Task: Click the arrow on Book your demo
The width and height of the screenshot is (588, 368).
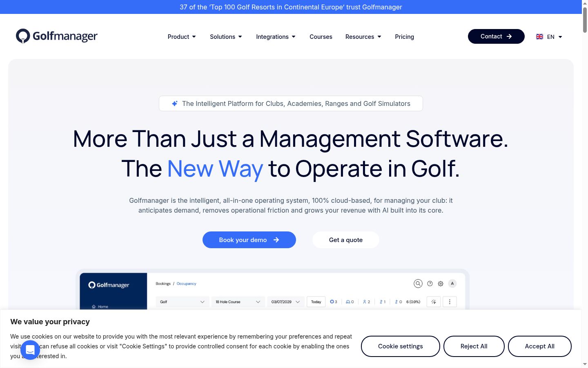Action: point(276,240)
